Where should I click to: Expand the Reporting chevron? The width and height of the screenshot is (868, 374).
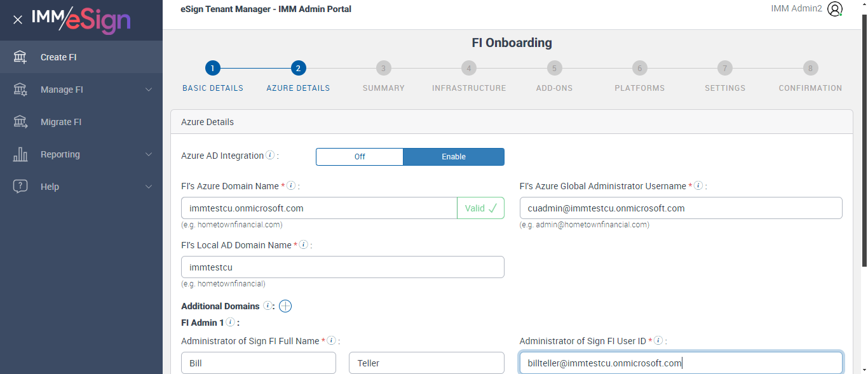[x=149, y=154]
